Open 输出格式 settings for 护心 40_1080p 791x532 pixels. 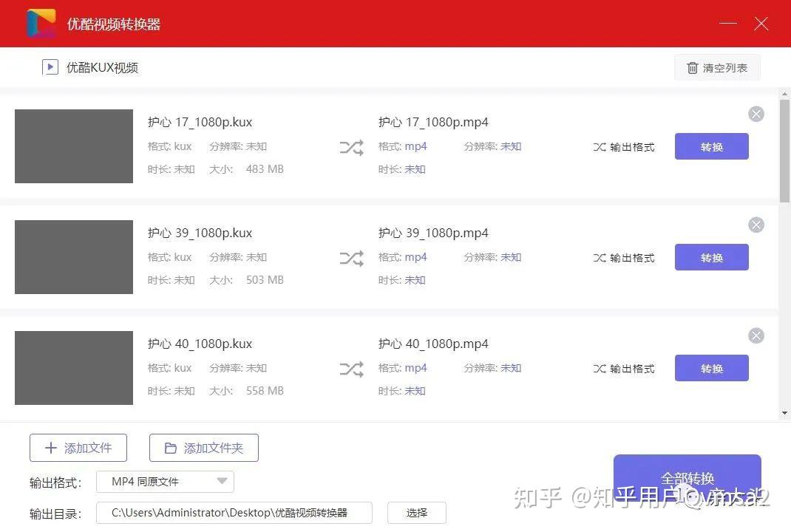625,368
